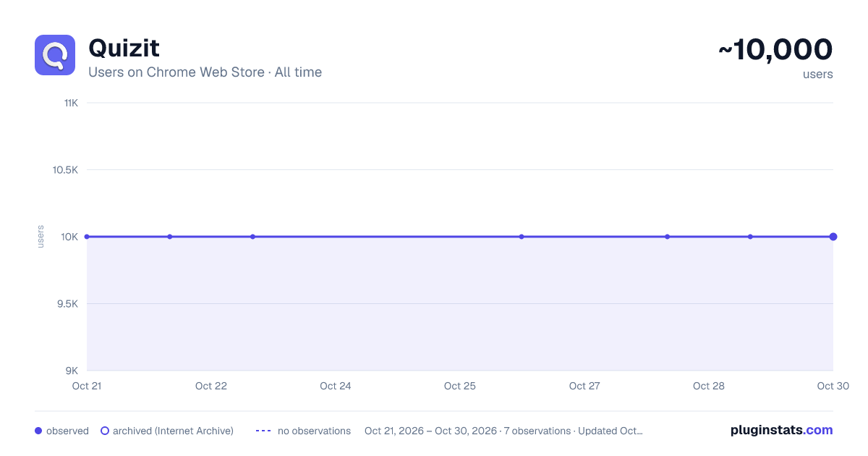Select the data point between Oct 27 and Oct 28
This screenshot has height=456, width=868.
pos(667,237)
